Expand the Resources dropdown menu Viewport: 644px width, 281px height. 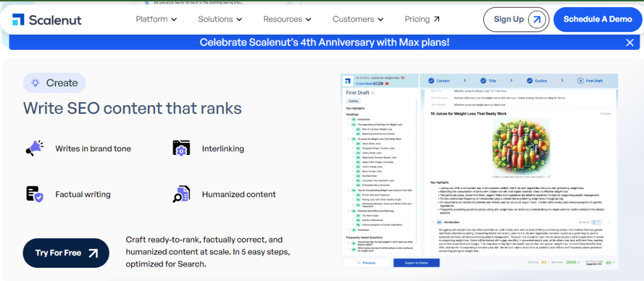pyautogui.click(x=287, y=20)
